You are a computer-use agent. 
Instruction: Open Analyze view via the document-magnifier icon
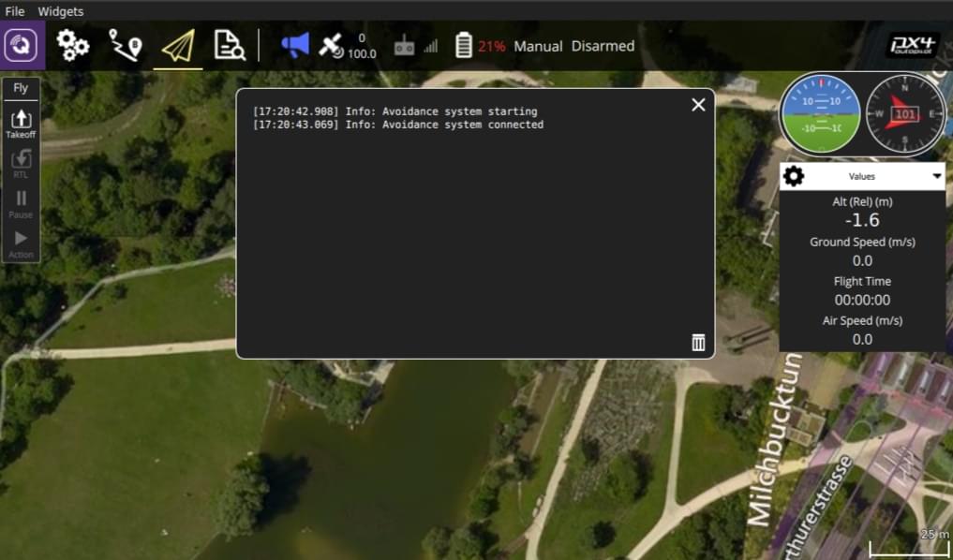coord(231,44)
